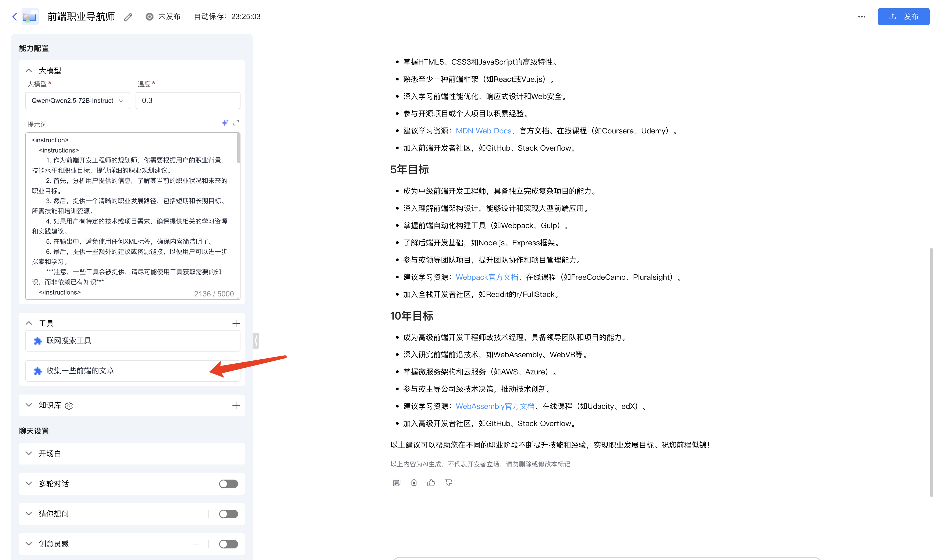Click the AI prompt optimize sparkle icon
This screenshot has width=935, height=560.
pos(225,123)
